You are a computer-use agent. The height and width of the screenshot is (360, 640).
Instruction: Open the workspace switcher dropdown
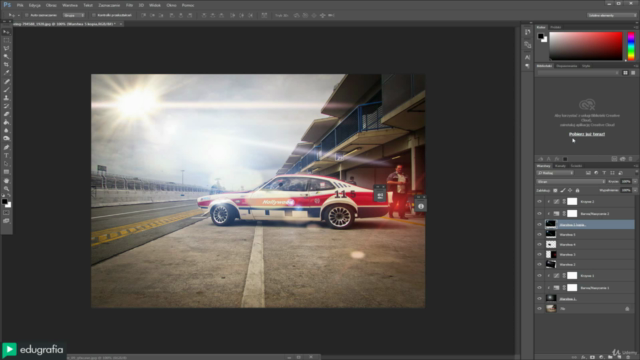click(x=612, y=15)
